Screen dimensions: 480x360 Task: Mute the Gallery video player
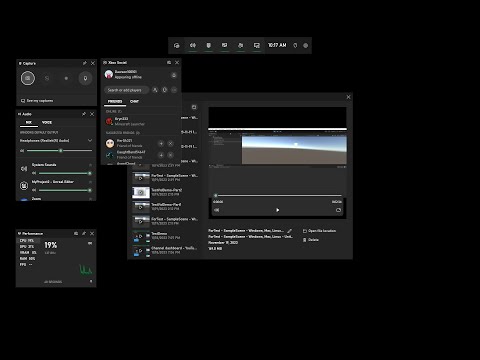tap(217, 210)
